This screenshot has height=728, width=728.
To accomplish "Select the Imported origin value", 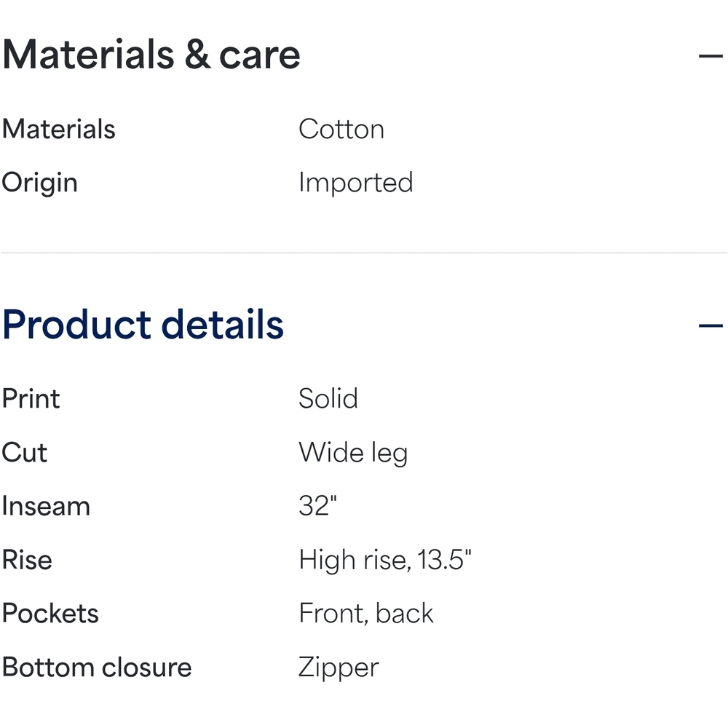I will (356, 183).
